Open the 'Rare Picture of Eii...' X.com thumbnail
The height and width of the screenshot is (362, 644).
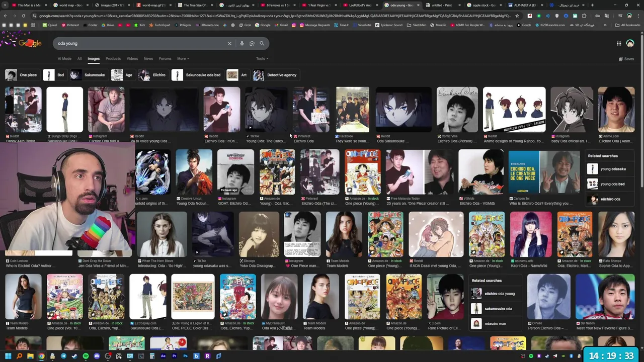click(x=445, y=297)
